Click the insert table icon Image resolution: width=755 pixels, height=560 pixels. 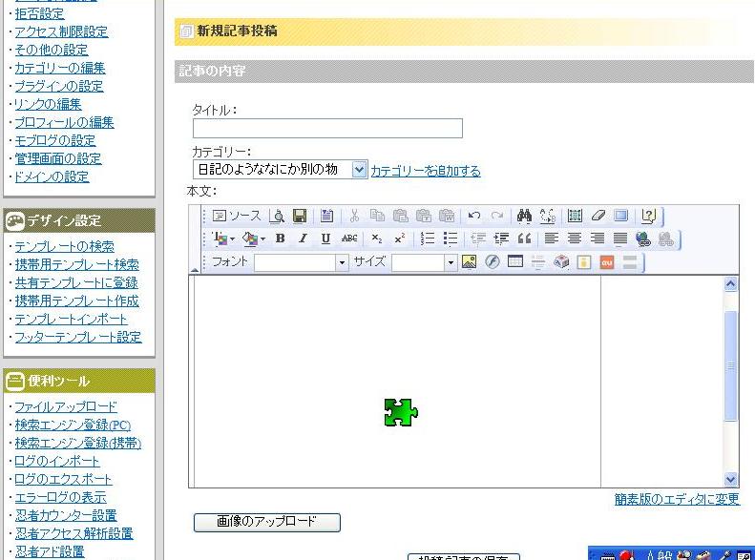click(x=515, y=262)
